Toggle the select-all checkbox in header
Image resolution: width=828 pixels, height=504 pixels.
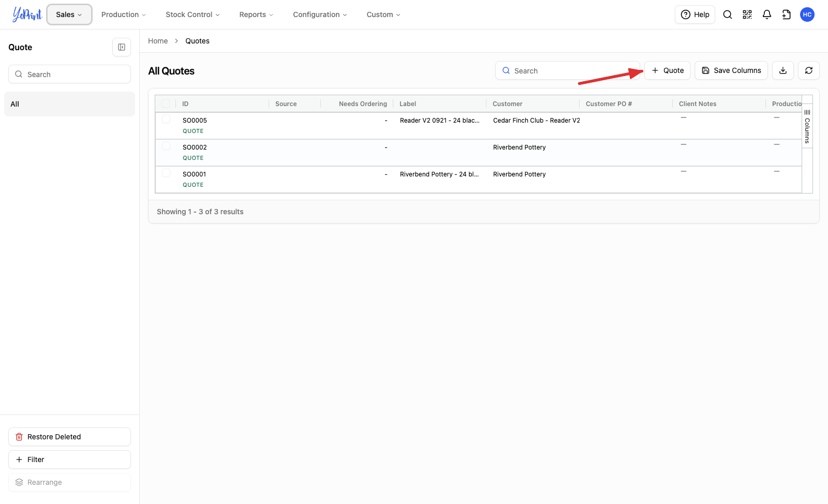tap(166, 103)
